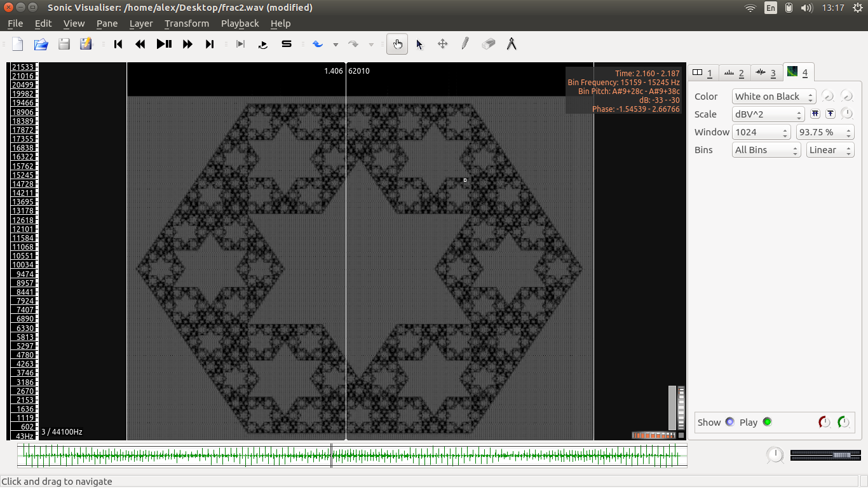
Task: Select the Measure tool compass icon
Action: click(511, 44)
